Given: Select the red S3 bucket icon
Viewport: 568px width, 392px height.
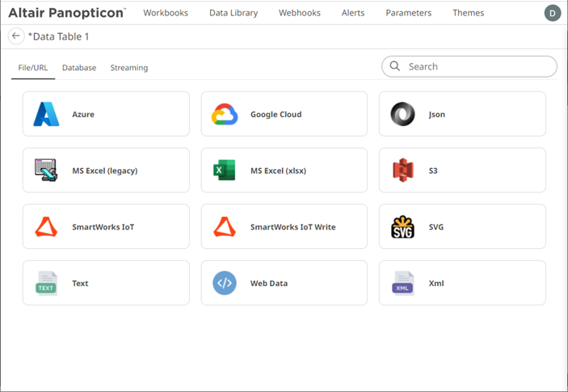Looking at the screenshot, I should click(x=402, y=171).
